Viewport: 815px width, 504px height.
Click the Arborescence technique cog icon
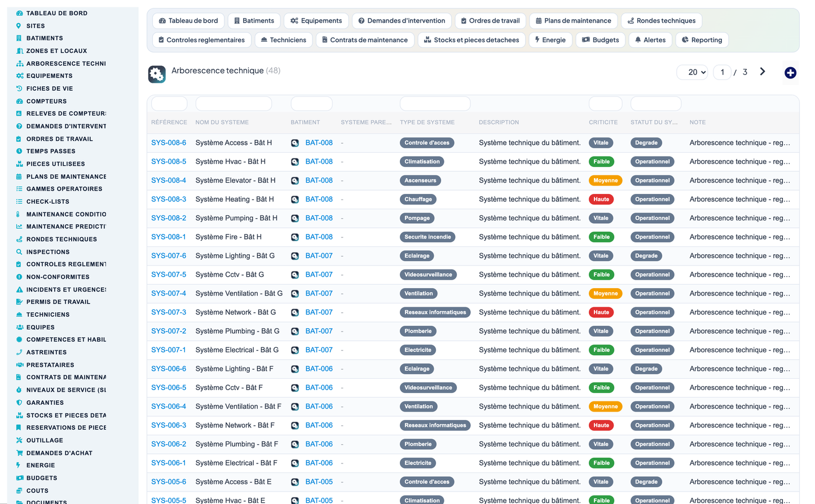(157, 74)
